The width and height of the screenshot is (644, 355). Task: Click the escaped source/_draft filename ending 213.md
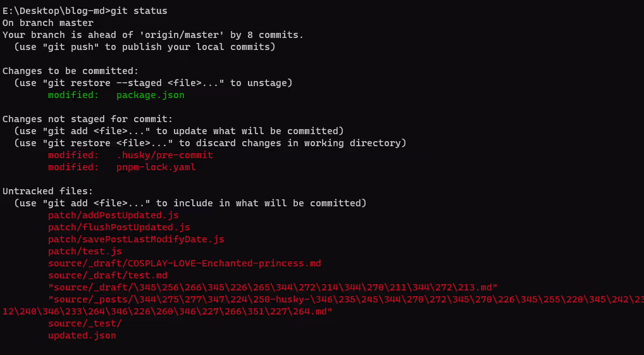[273, 287]
